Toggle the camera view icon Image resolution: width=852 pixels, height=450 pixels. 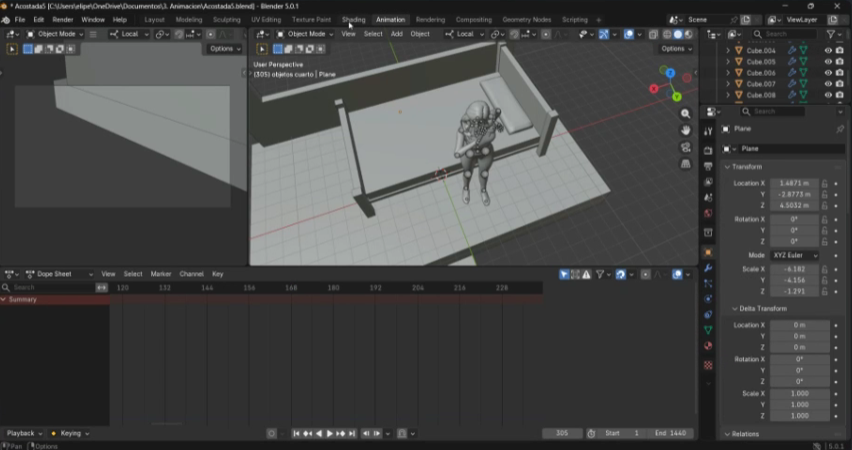(x=686, y=147)
